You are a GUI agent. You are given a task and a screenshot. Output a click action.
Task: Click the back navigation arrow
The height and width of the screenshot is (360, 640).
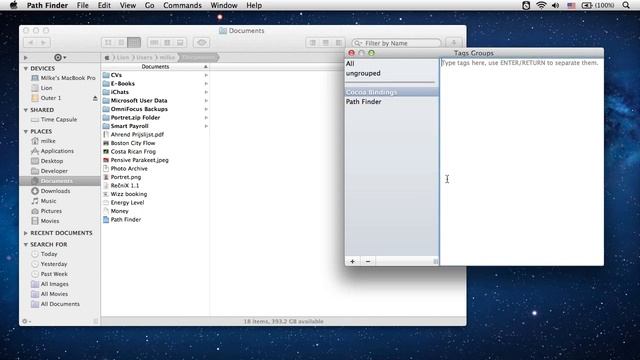31,42
